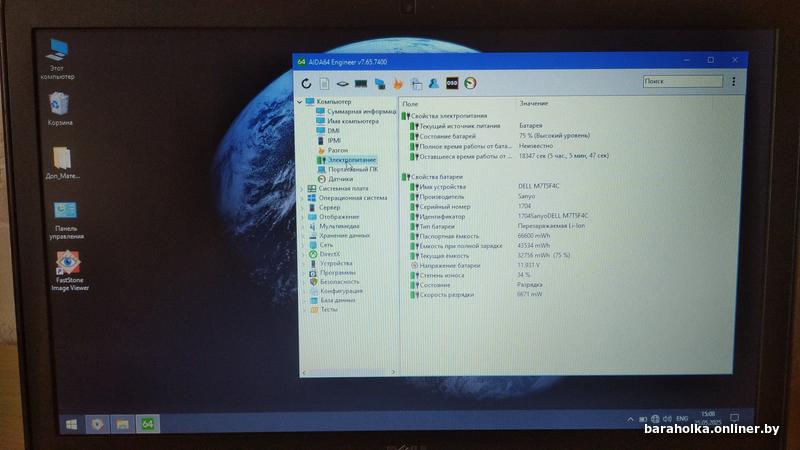Expand the Операционная система tree node
This screenshot has width=800, height=450.
click(303, 198)
